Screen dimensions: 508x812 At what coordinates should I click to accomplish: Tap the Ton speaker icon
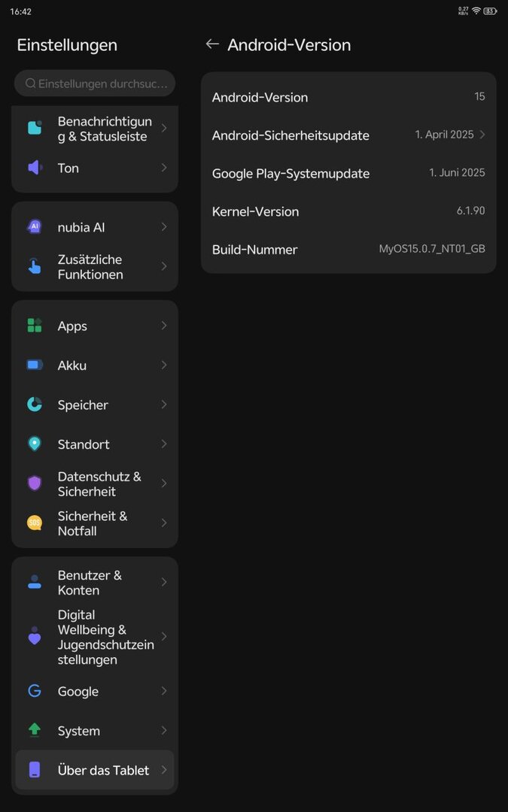(x=35, y=168)
